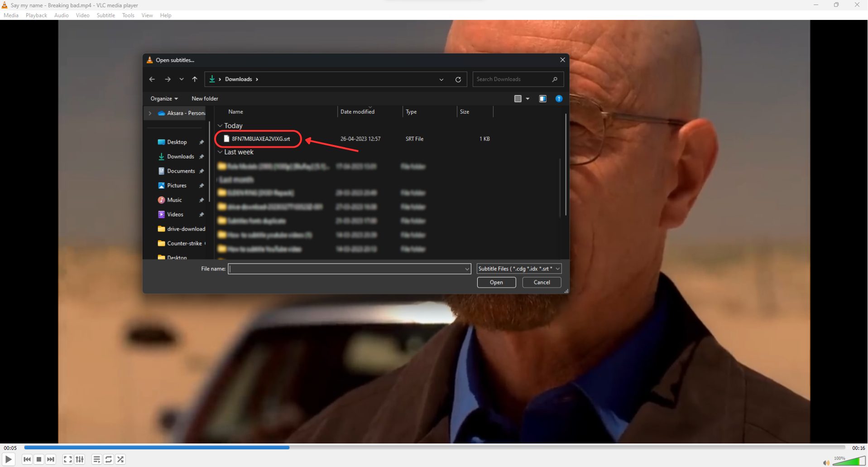Sort files by Size column
This screenshot has width=868, height=467.
[465, 112]
